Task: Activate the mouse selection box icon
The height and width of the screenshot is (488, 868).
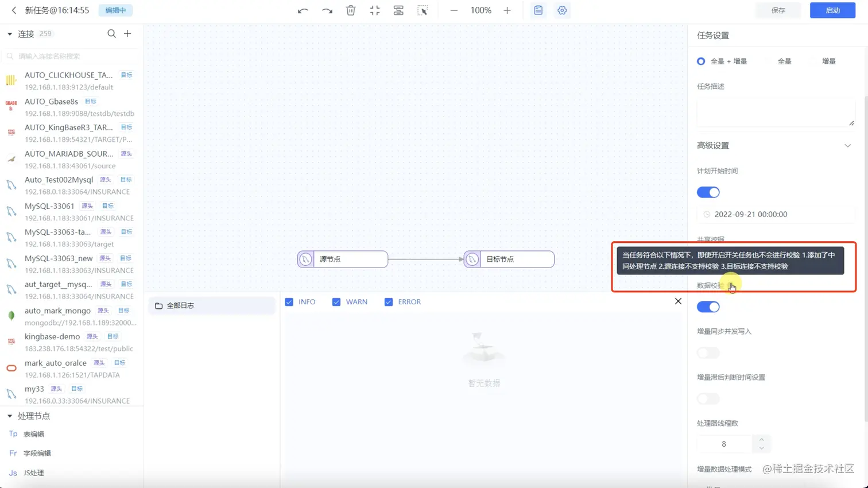Action: [x=423, y=10]
